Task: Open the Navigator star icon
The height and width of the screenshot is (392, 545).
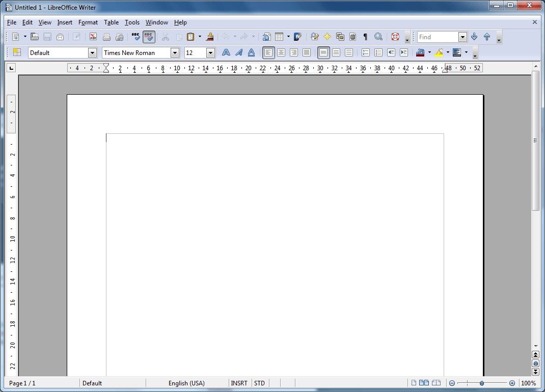Action: pos(327,37)
